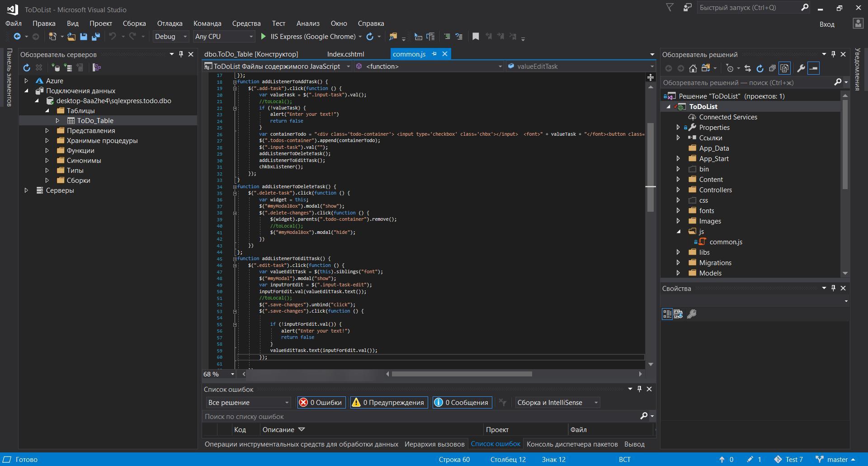
Task: Open project properties with the wrench icon
Action: pos(801,68)
